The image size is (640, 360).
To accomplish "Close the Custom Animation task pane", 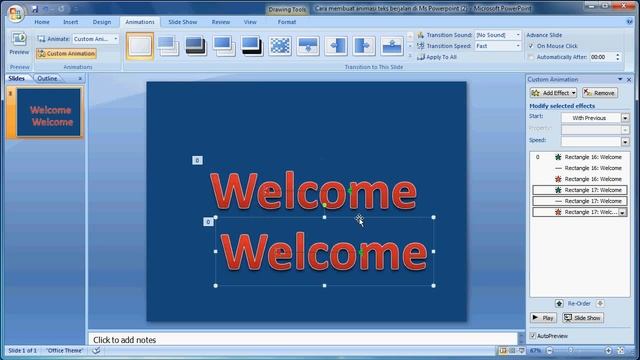I will click(x=629, y=80).
